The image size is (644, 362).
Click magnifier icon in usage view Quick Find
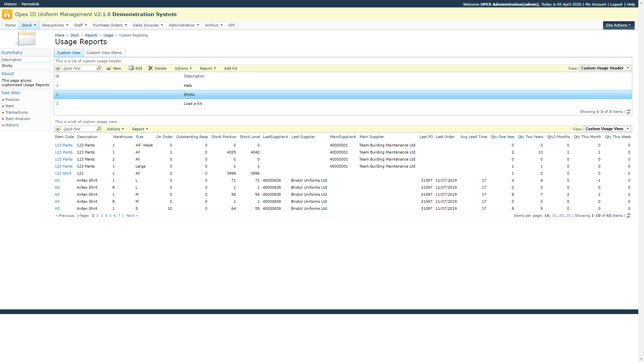pos(99,129)
